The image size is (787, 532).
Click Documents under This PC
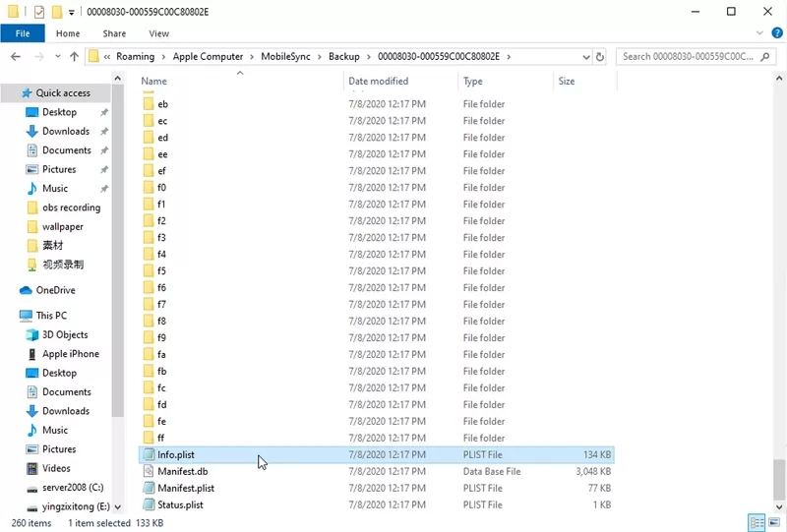pyautogui.click(x=59, y=392)
